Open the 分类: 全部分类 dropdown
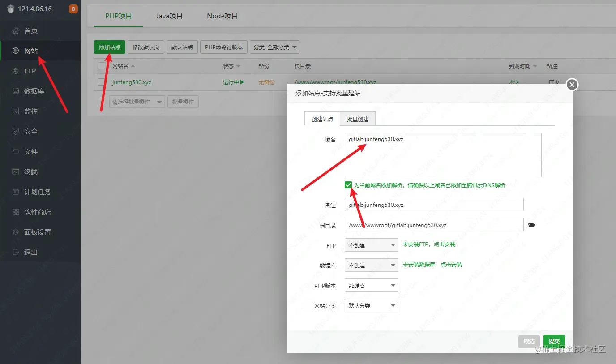Image resolution: width=616 pixels, height=364 pixels. pos(274,47)
